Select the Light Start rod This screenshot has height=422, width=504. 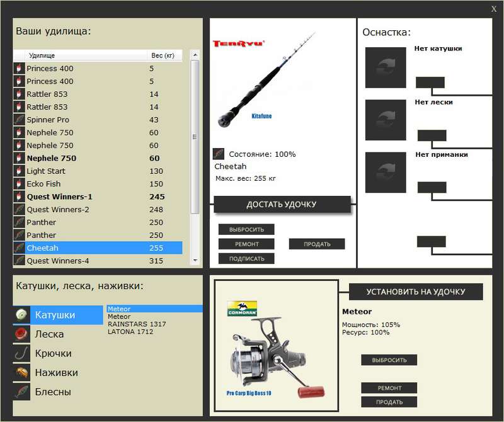pos(98,171)
